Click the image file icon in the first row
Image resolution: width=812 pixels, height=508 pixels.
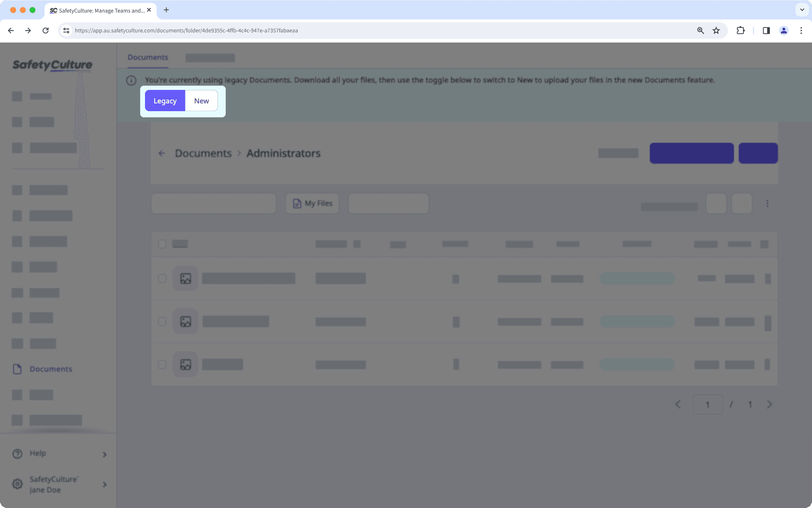click(x=186, y=279)
